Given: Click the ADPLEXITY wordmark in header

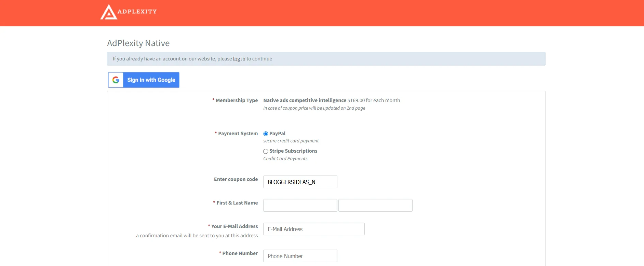Looking at the screenshot, I should coord(137,12).
